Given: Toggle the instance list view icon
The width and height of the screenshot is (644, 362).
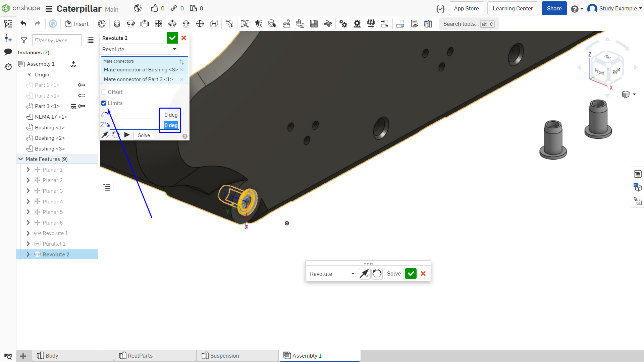Looking at the screenshot, I should click(x=91, y=40).
